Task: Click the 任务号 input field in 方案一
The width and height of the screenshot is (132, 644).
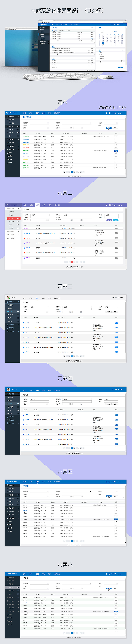Action: 39,125
